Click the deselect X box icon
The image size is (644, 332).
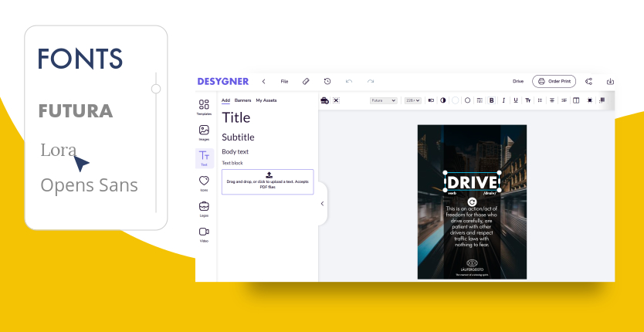(x=336, y=100)
